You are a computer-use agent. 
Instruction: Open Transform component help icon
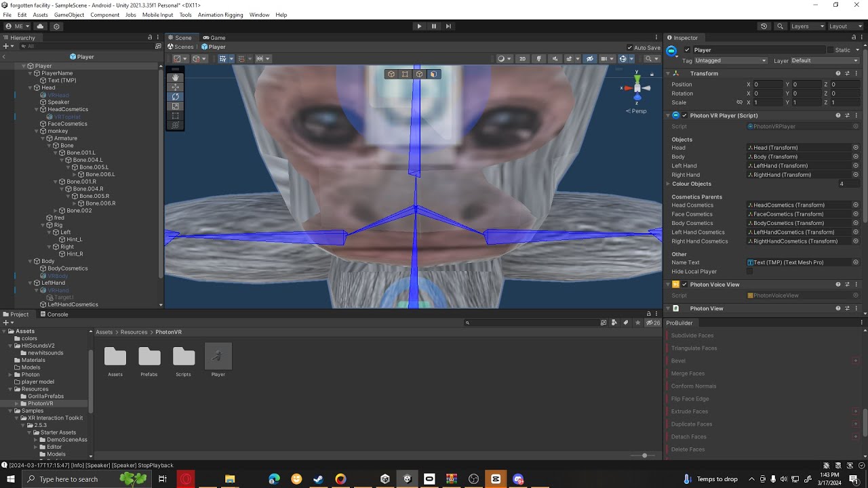[838, 73]
